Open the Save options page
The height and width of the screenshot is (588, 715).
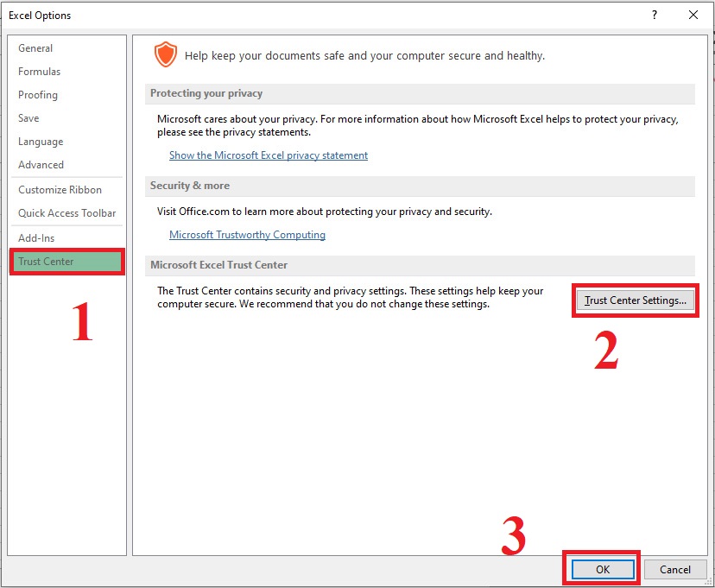click(x=28, y=118)
